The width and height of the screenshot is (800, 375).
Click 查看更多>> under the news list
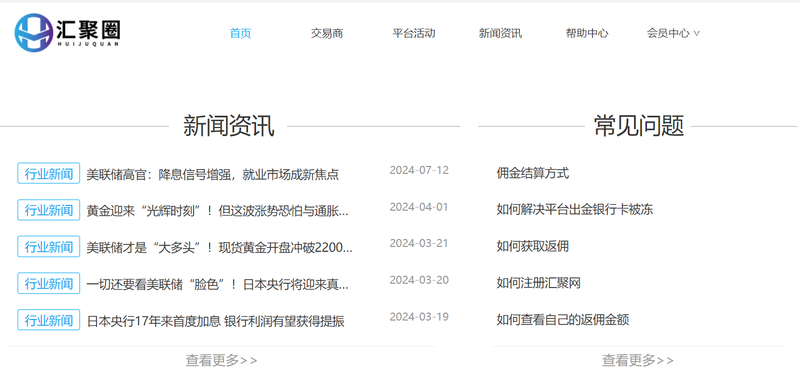pos(221,361)
